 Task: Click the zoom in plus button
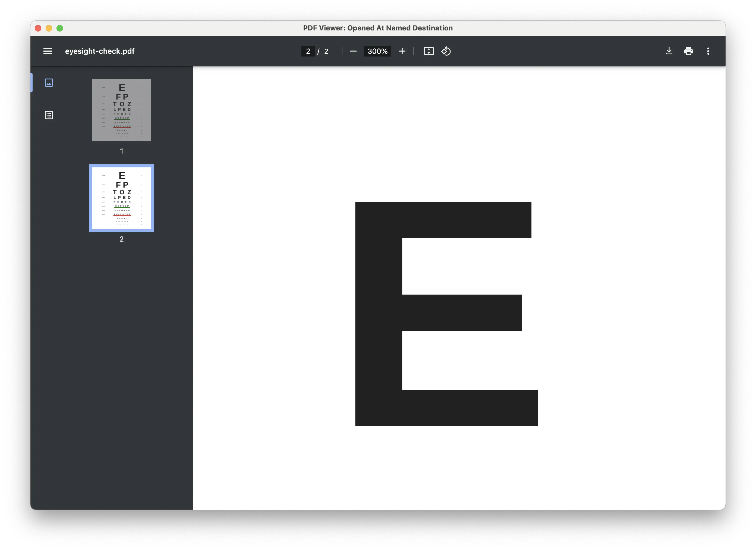tap(402, 51)
